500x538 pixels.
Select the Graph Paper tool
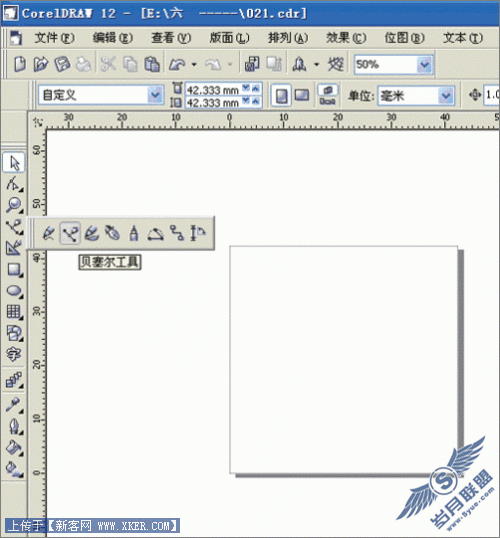14,312
